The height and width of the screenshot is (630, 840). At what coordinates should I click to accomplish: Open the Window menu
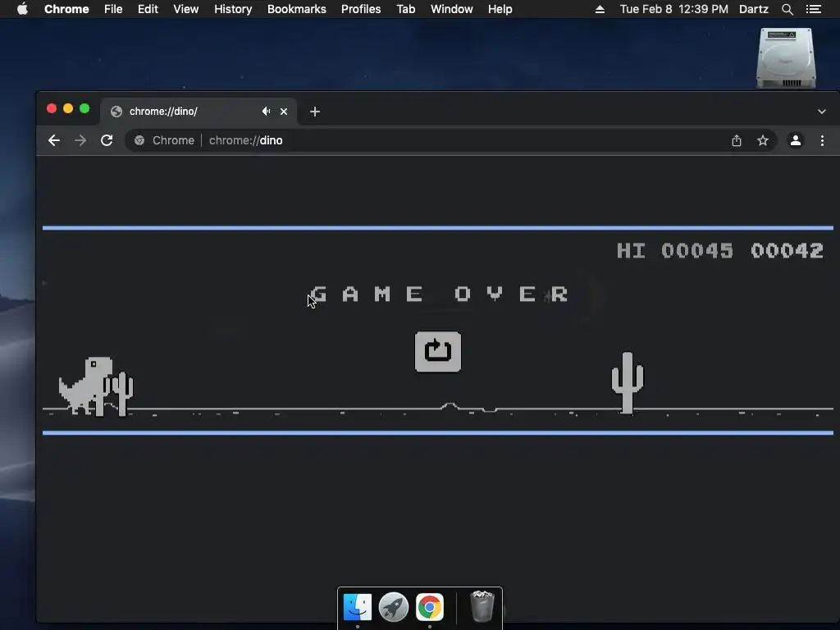pyautogui.click(x=452, y=9)
